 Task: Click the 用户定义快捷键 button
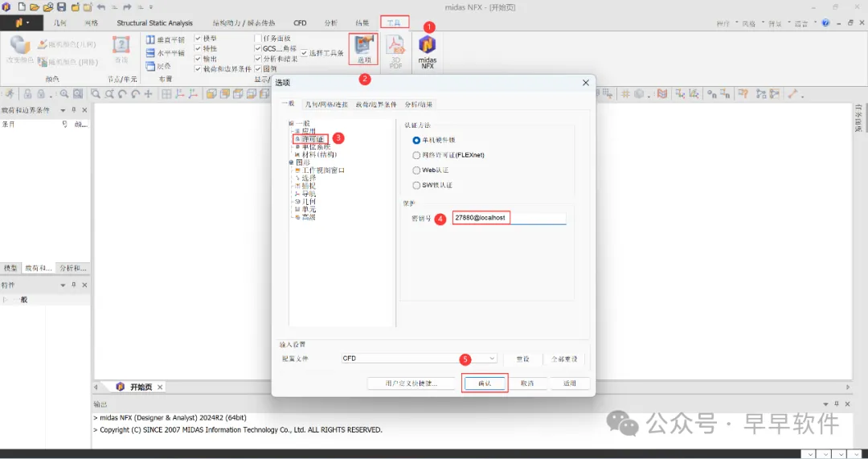(x=411, y=383)
